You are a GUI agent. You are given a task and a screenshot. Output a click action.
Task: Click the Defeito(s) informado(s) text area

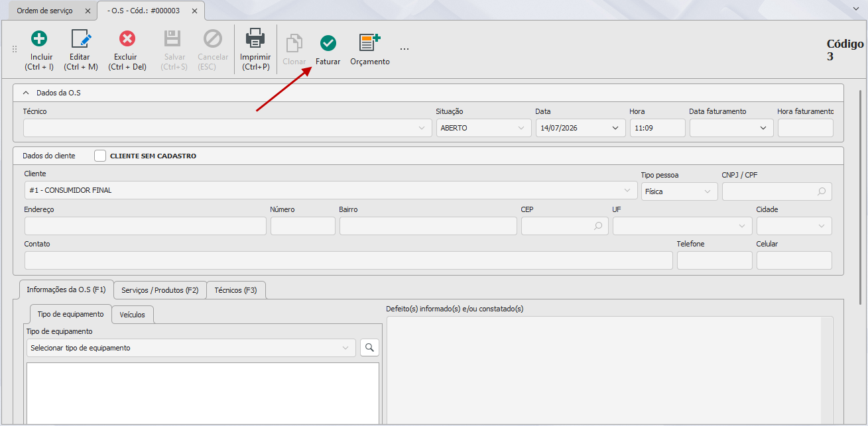pos(609,370)
